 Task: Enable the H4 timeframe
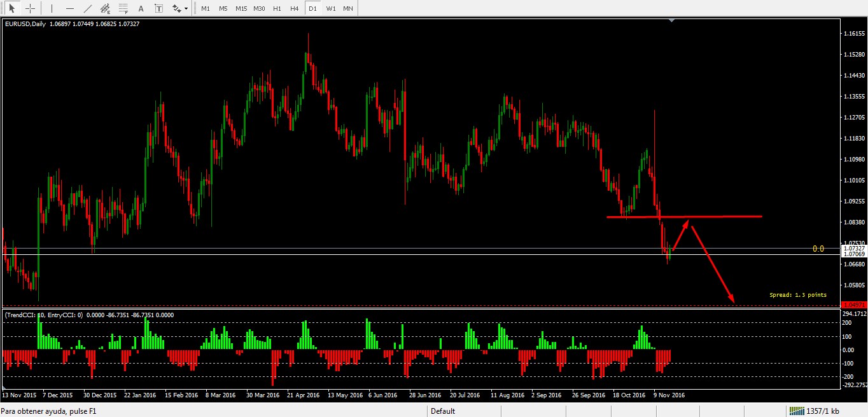coord(294,9)
